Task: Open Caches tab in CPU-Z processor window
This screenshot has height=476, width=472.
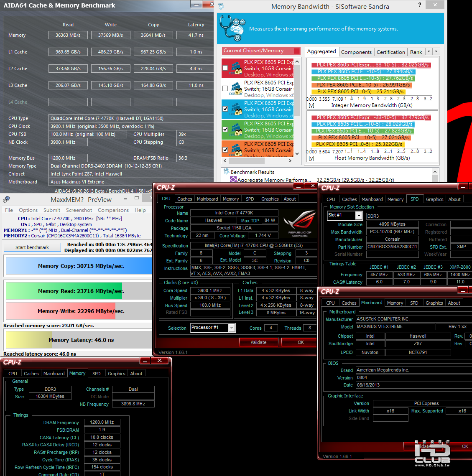Action: (185, 199)
